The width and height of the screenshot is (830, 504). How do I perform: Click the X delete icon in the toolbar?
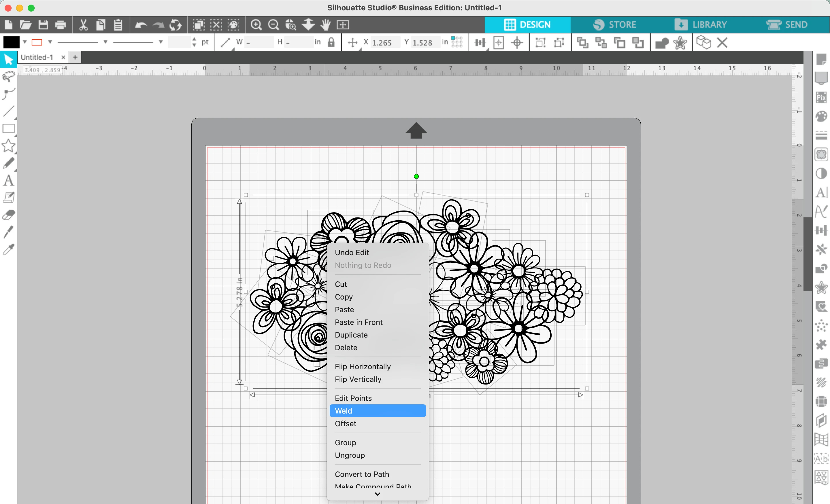(722, 43)
